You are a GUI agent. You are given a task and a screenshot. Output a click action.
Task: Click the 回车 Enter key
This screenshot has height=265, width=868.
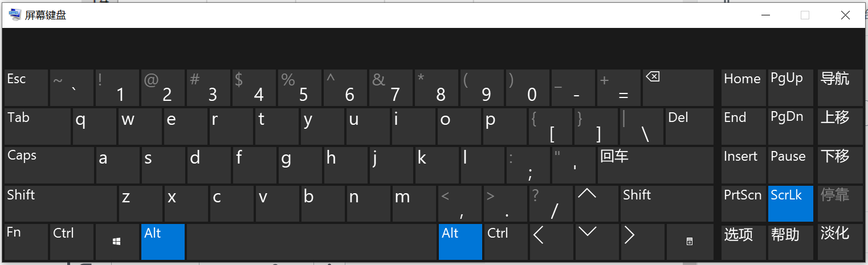coord(655,165)
